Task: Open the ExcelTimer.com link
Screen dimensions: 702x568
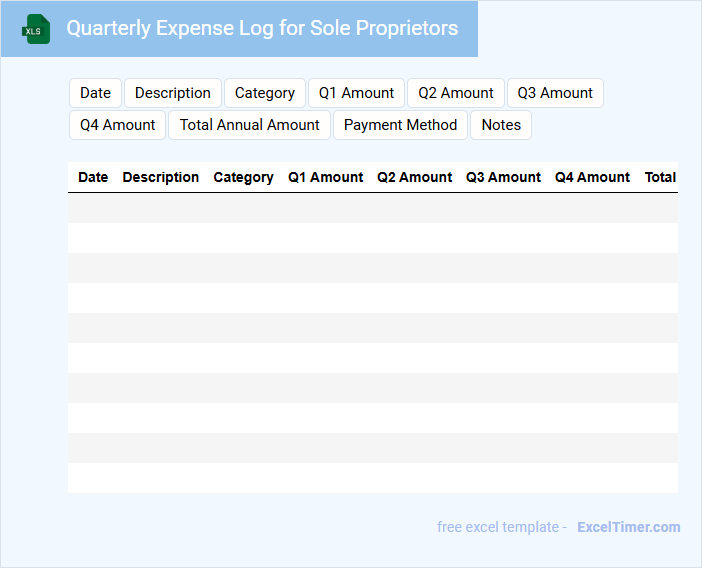Action: click(x=628, y=527)
